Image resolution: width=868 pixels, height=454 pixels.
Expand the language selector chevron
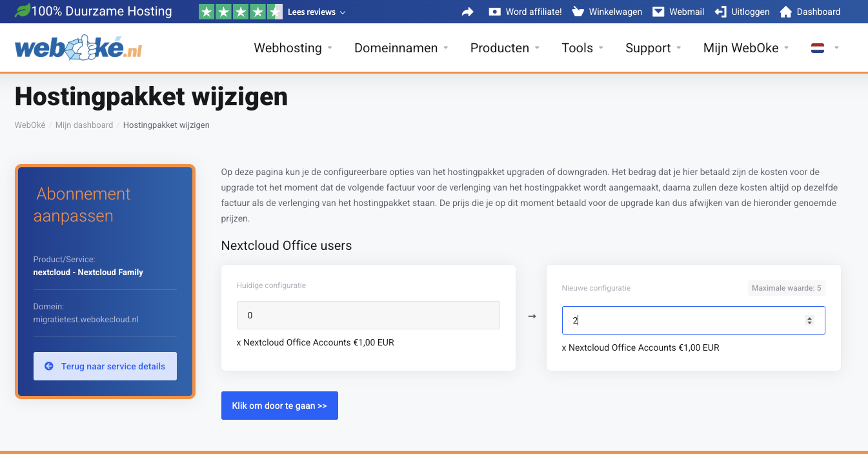point(836,48)
